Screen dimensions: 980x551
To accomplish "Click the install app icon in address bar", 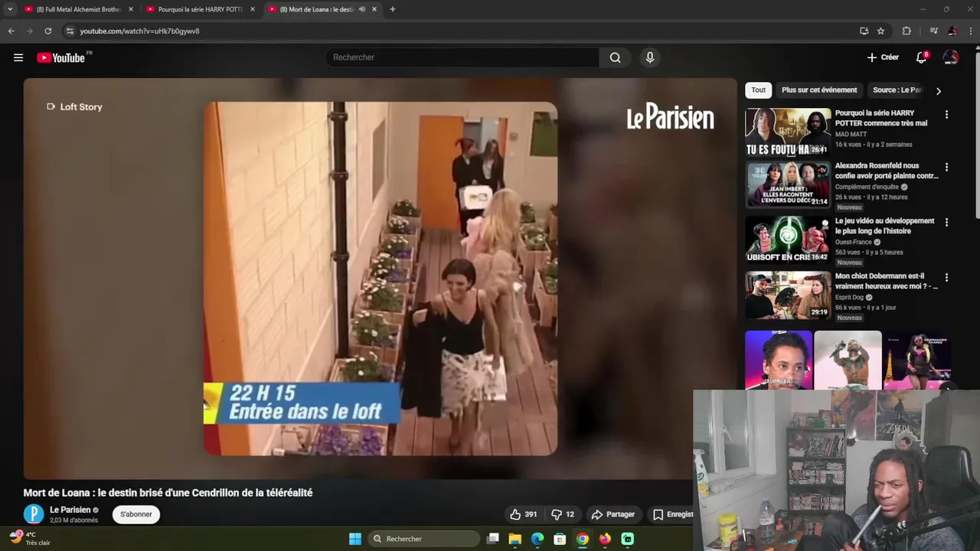I will pyautogui.click(x=864, y=31).
